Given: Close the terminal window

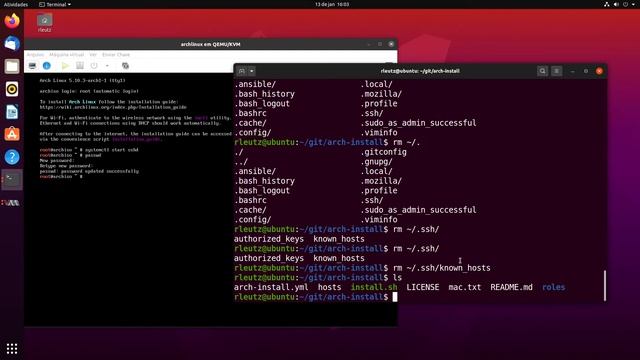Looking at the screenshot, I should (x=599, y=71).
